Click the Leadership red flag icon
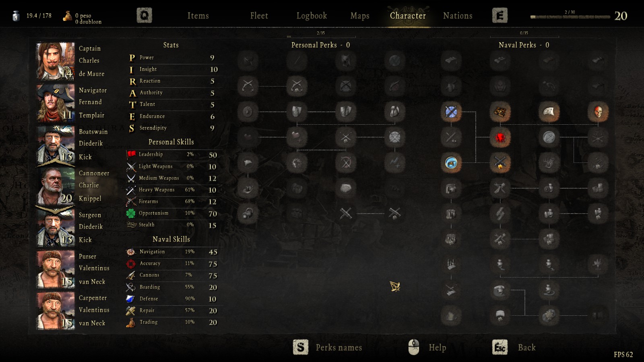This screenshot has width=644, height=362. (131, 154)
